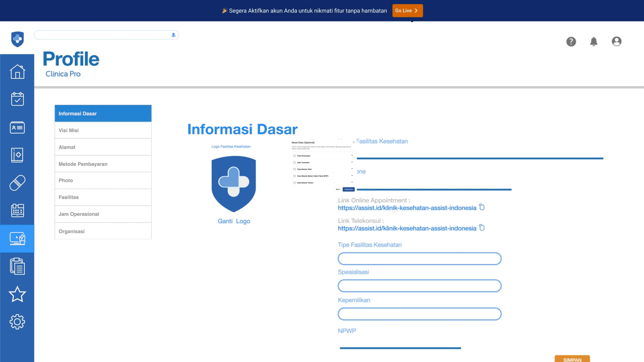Select the Visi Misi menu item
The image size is (644, 362).
(103, 130)
